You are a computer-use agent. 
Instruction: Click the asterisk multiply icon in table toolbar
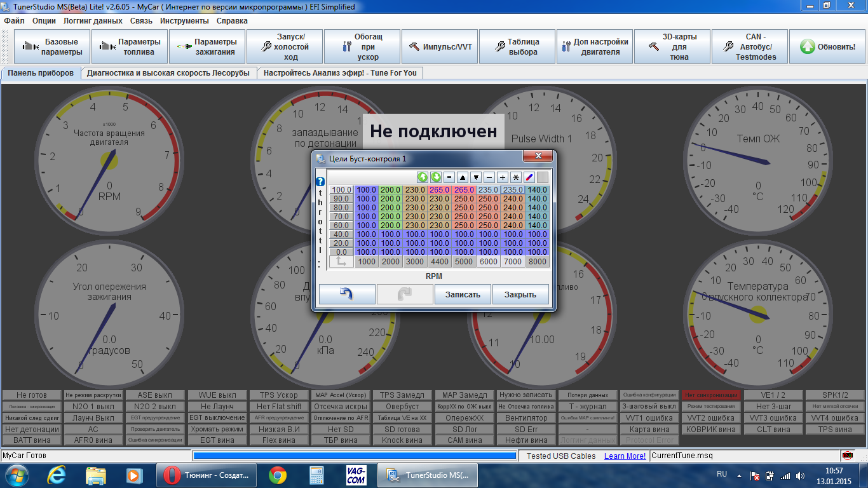[x=516, y=177]
